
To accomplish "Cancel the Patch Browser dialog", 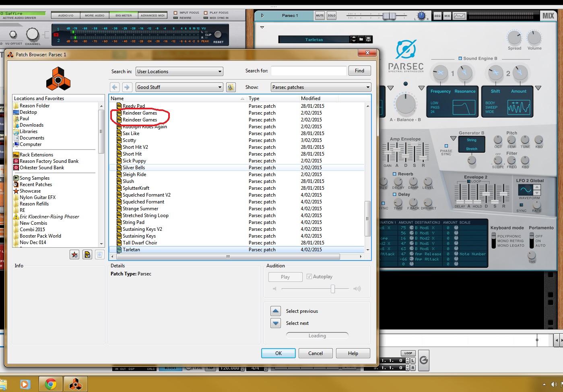I will 316,353.
